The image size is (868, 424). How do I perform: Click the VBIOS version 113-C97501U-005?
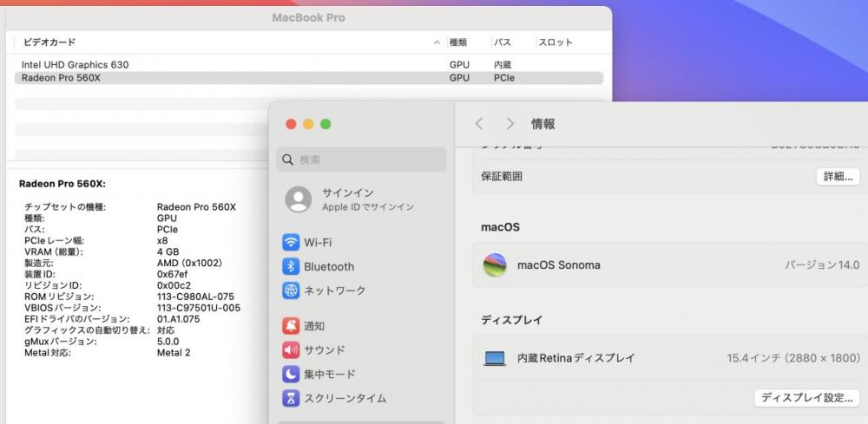tap(199, 308)
